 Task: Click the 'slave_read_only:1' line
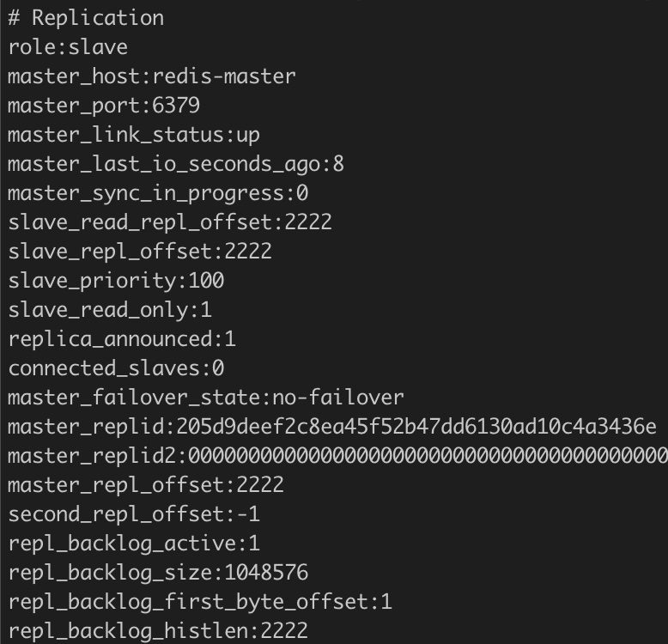[110, 310]
